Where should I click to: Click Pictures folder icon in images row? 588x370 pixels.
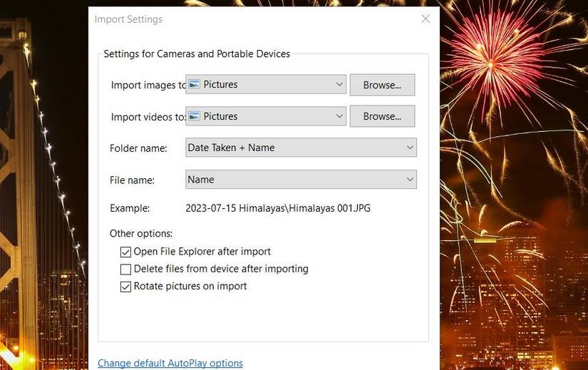194,84
